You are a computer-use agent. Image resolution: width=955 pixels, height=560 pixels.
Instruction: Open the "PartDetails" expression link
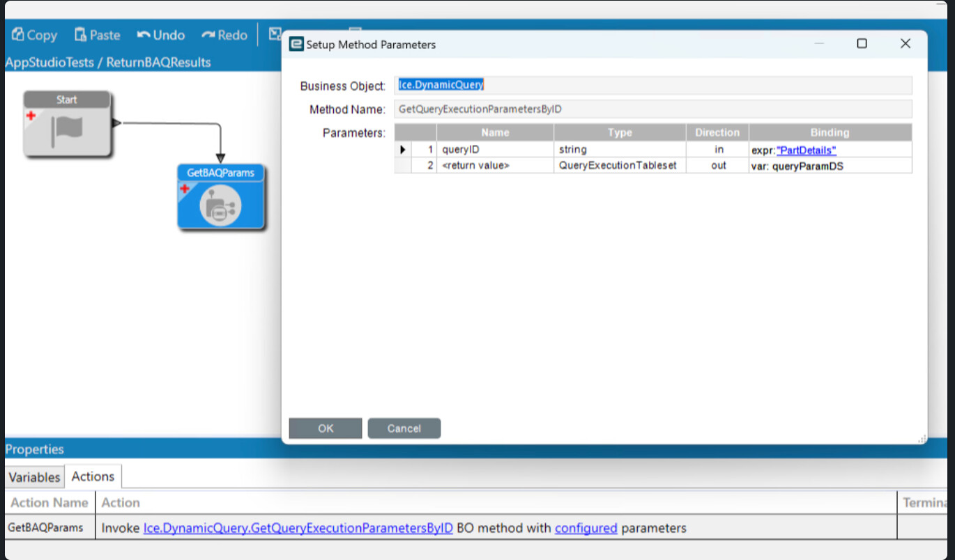[806, 150]
